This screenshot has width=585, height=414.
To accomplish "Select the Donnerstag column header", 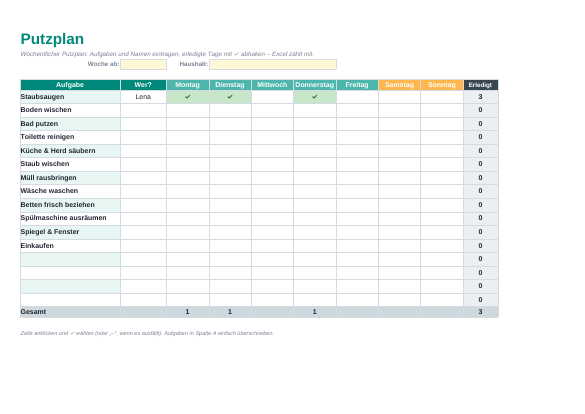I will pos(315,85).
